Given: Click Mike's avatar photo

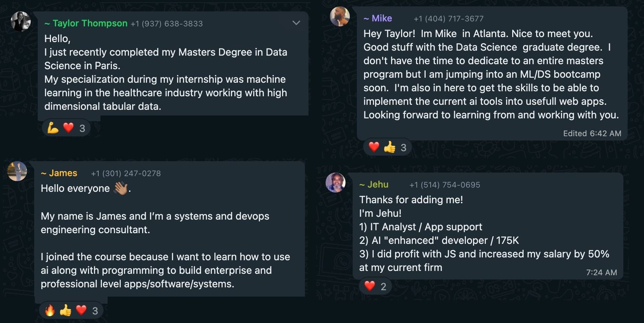Looking at the screenshot, I should click(x=339, y=16).
